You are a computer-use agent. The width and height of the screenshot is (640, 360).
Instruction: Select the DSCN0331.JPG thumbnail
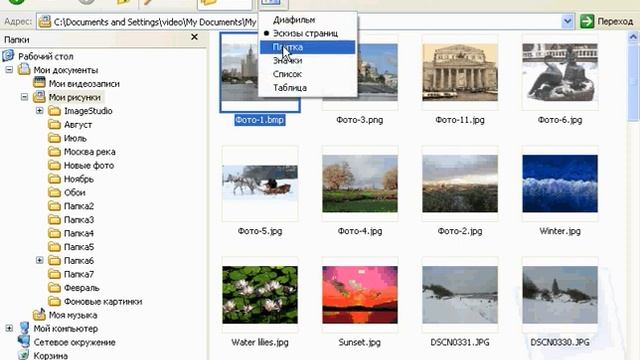click(x=460, y=295)
